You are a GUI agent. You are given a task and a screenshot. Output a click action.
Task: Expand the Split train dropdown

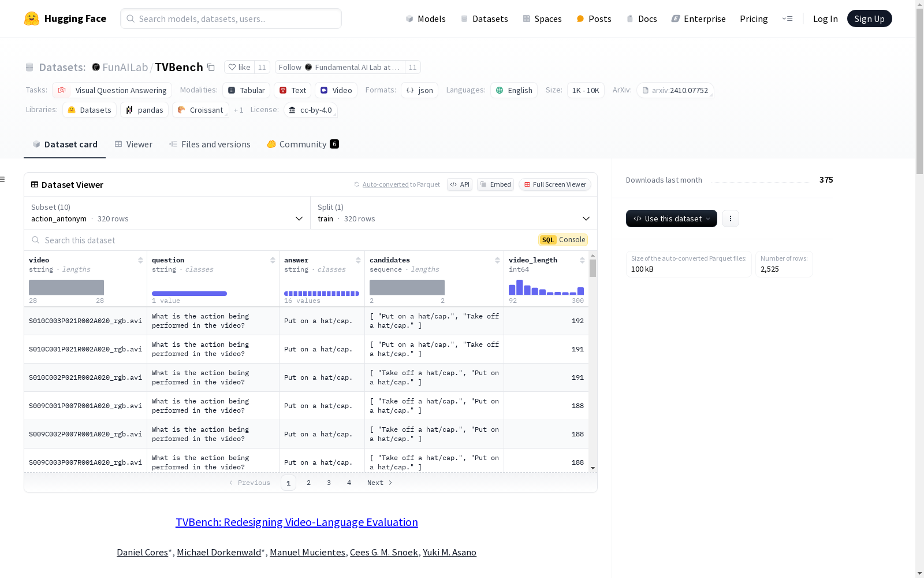454,213
